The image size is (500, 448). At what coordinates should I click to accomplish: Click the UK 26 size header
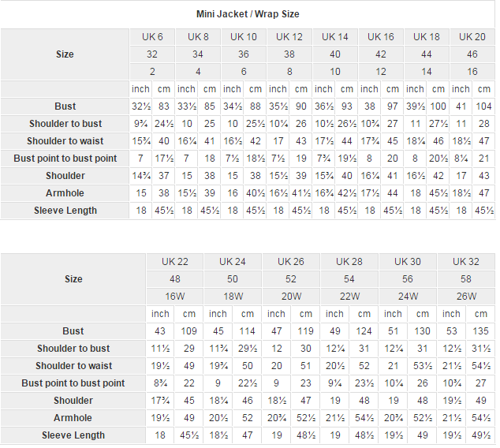(x=291, y=262)
